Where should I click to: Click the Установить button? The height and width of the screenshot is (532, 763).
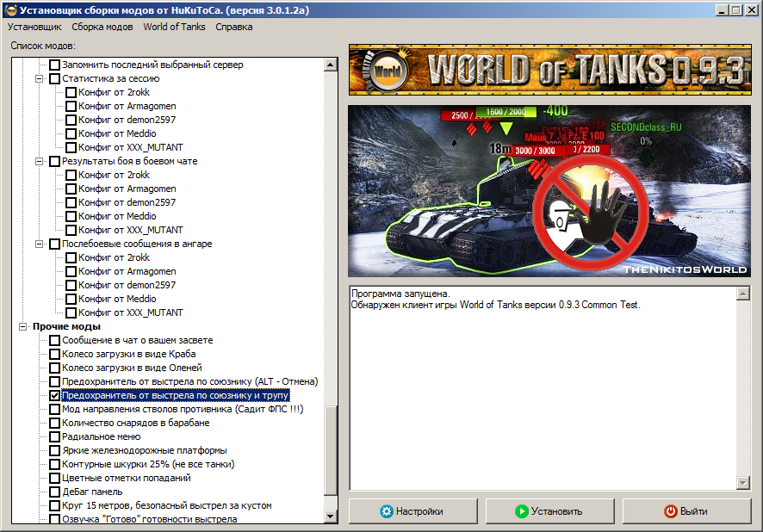550,511
